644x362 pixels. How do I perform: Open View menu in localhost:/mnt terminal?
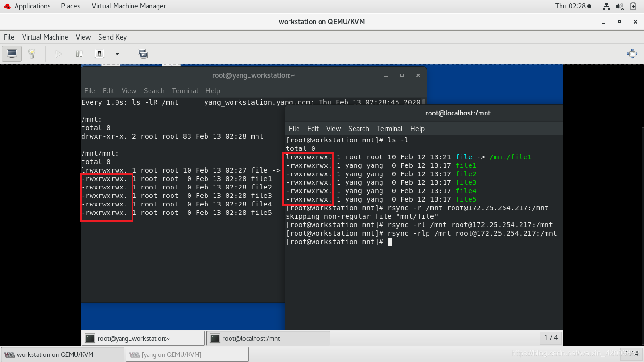(333, 129)
